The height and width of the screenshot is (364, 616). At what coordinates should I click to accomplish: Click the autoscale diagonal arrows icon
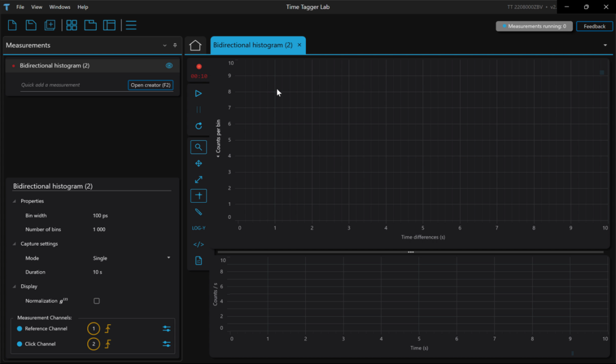[198, 179]
